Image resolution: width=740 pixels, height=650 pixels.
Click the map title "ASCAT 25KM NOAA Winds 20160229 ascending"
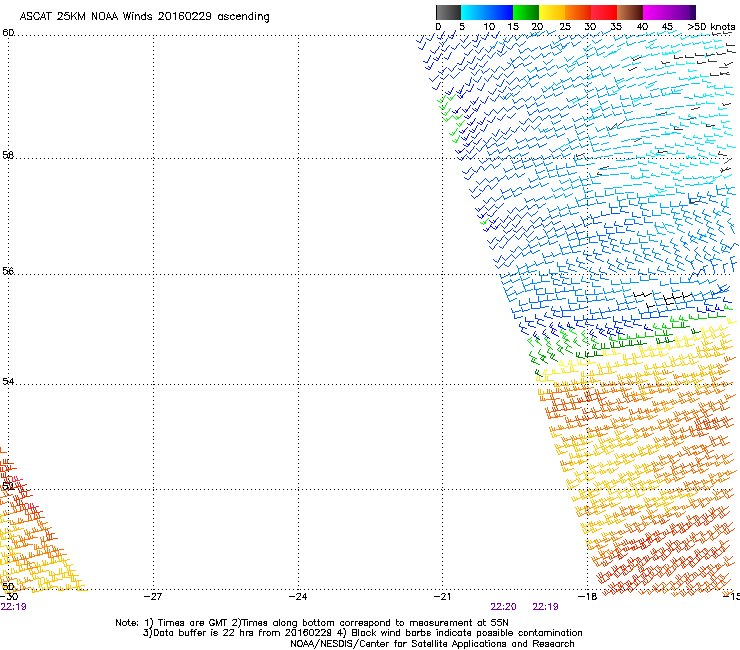(144, 17)
